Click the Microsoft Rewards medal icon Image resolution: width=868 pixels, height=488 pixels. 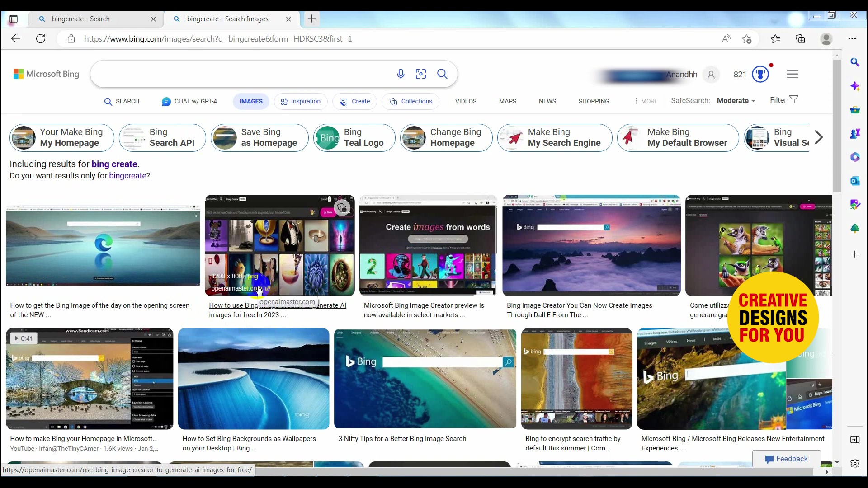[760, 74]
